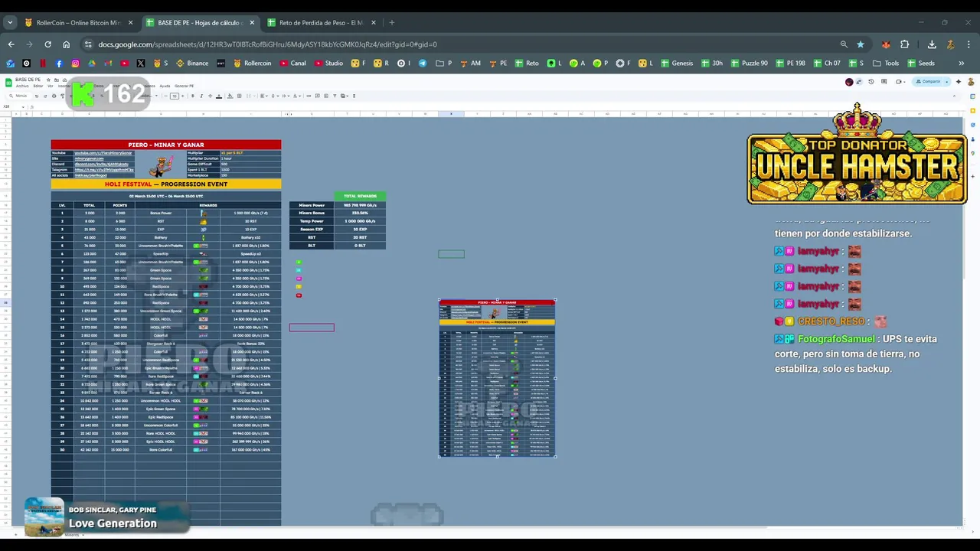Select the small pasted progression table image
Screen dimensions: 980x551
pyautogui.click(x=497, y=378)
